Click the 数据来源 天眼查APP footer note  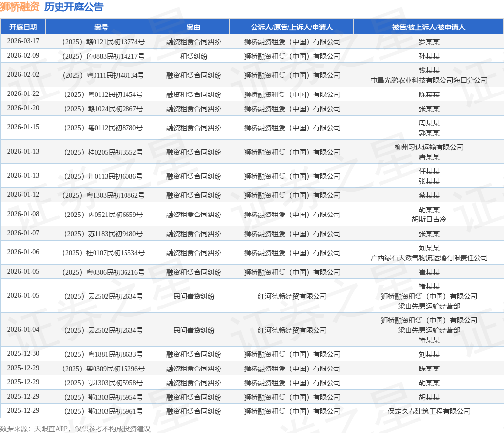[75, 429]
